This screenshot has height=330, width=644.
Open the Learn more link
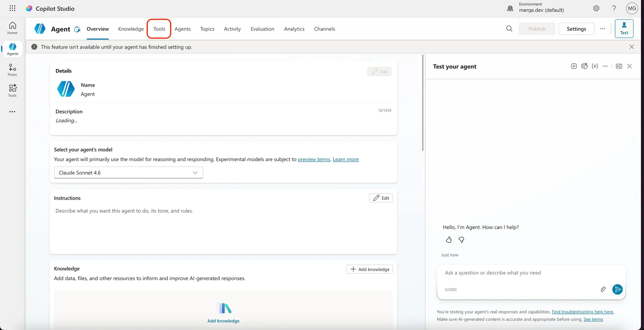(x=346, y=159)
